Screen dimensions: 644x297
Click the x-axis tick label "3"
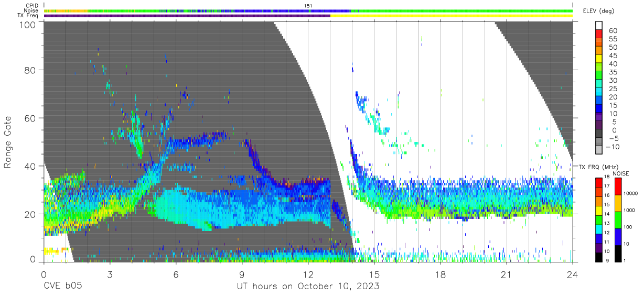click(x=110, y=274)
